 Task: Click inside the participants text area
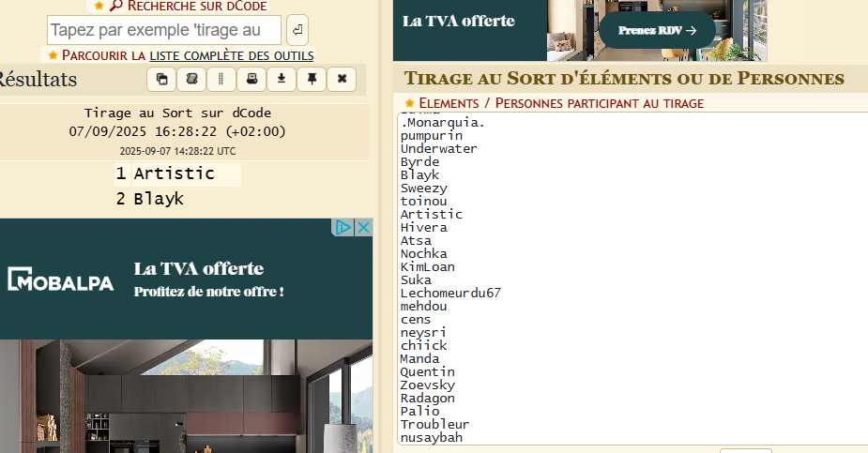point(632,279)
